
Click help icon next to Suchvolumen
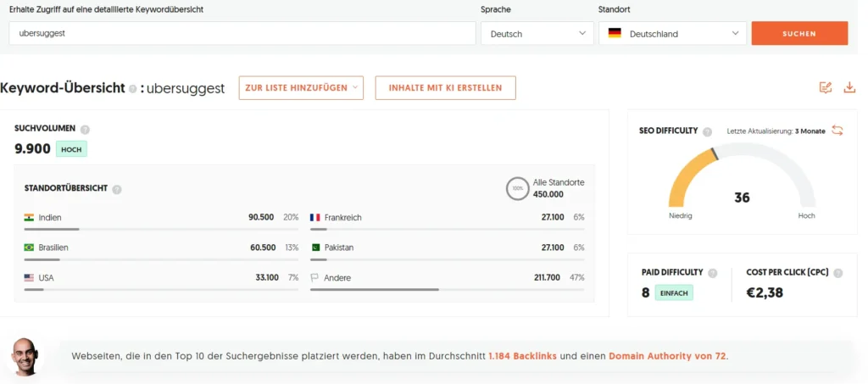85,130
